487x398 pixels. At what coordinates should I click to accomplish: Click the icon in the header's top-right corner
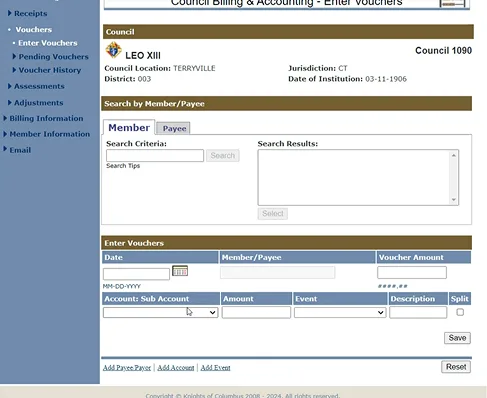point(452,3)
